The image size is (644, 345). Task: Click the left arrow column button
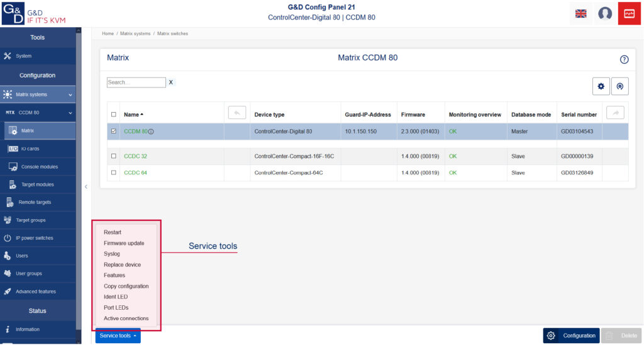pos(237,113)
